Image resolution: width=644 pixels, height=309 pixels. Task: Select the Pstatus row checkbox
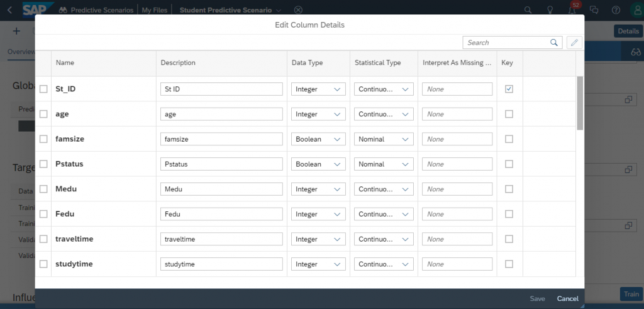coord(43,164)
